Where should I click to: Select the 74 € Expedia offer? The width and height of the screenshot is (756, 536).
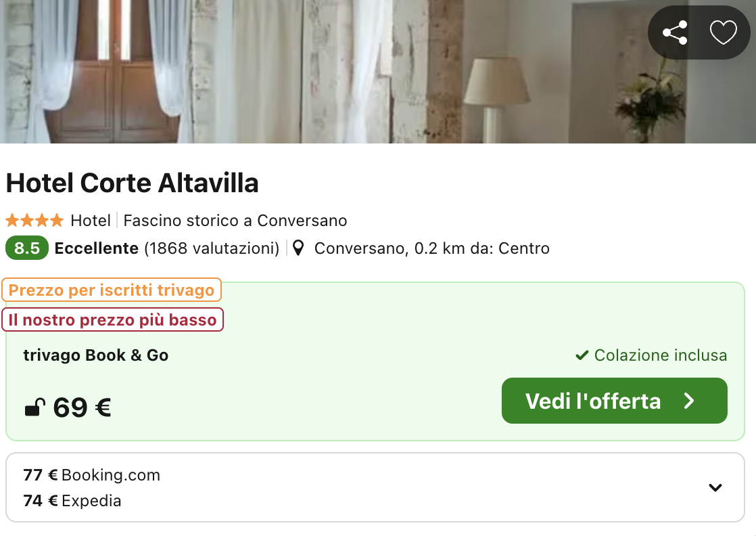[72, 501]
